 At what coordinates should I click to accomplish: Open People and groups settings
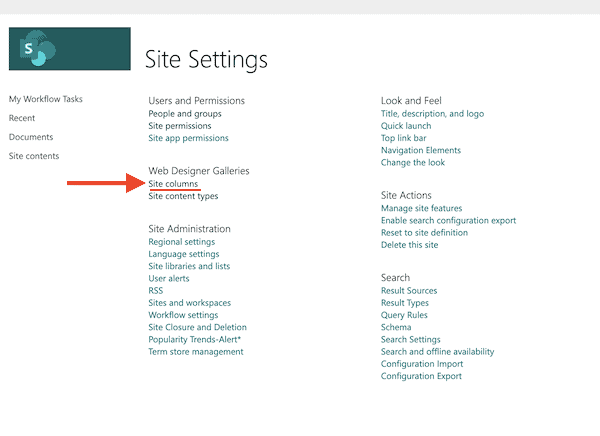(185, 114)
